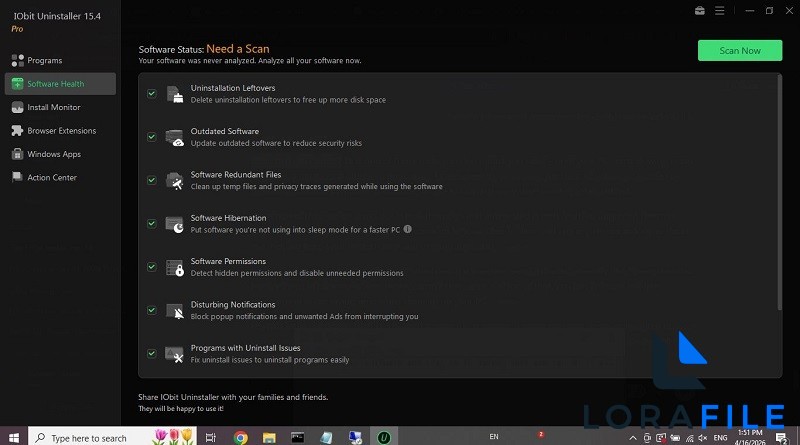Click the battery tray icon
Image resolution: width=800 pixels, height=445 pixels.
click(675, 438)
